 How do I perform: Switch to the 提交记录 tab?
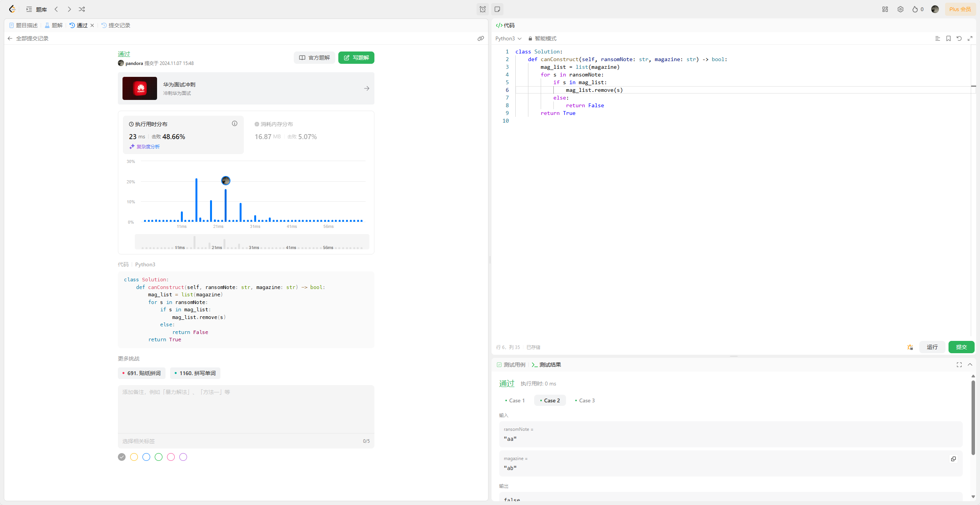tap(116, 25)
